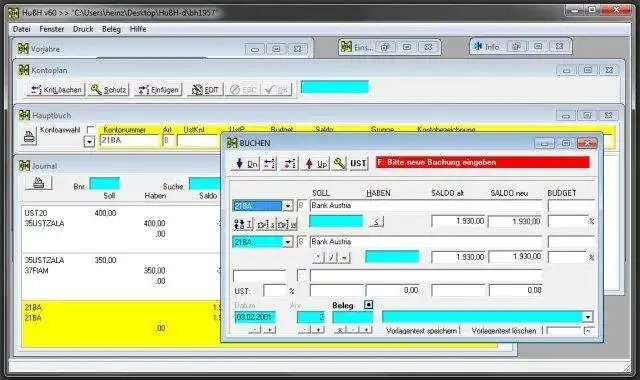This screenshot has height=380, width=640.
Task: Click the '=' calculator button in BUCHEN
Action: 344,258
